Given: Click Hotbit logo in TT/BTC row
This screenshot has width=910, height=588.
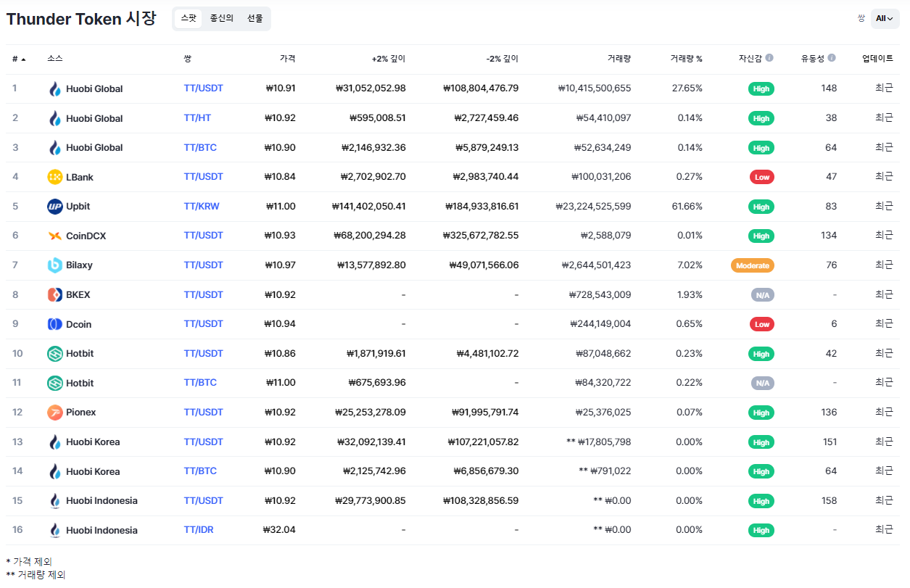Looking at the screenshot, I should [55, 383].
